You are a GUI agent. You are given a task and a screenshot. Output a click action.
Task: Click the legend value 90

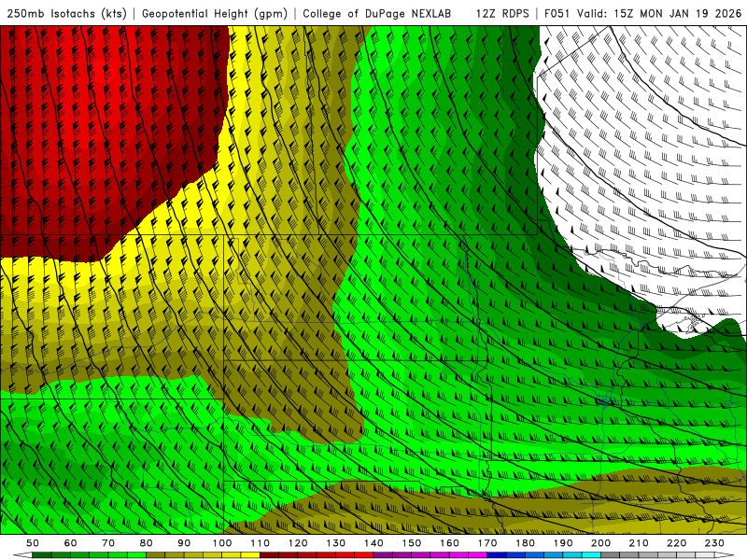184,543
